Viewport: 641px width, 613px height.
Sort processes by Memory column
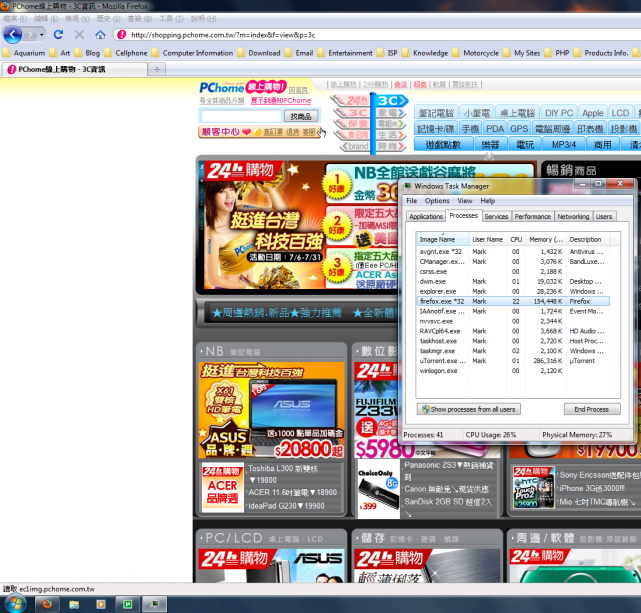point(546,239)
